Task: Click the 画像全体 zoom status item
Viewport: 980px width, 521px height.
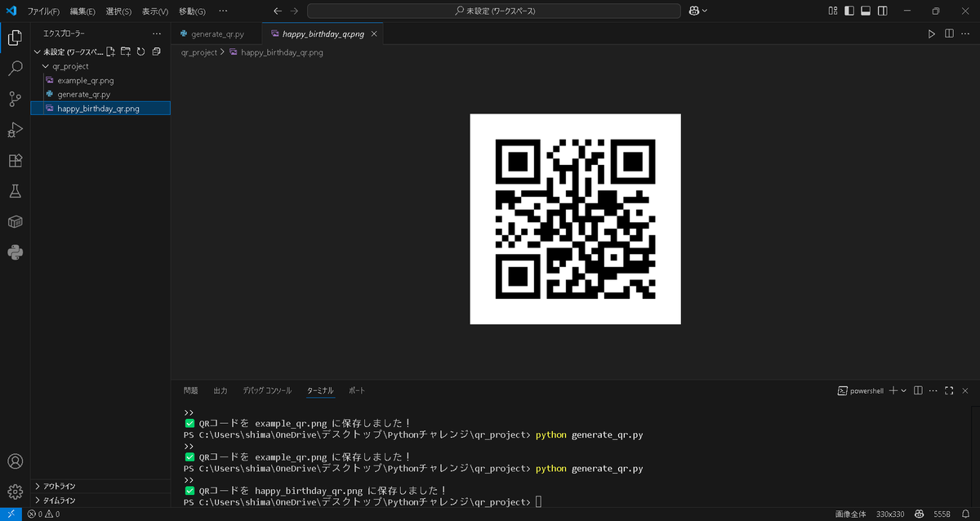Action: point(851,514)
